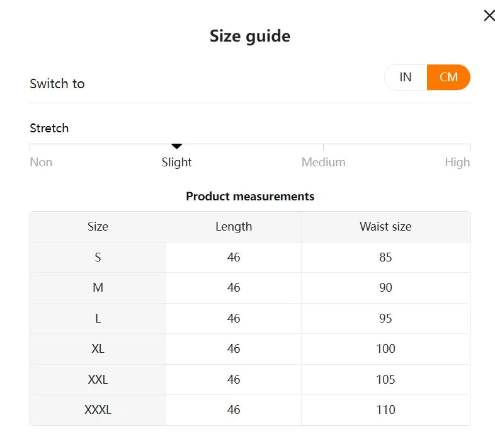The width and height of the screenshot is (495, 448).
Task: Click the Size column header
Action: [x=98, y=227]
